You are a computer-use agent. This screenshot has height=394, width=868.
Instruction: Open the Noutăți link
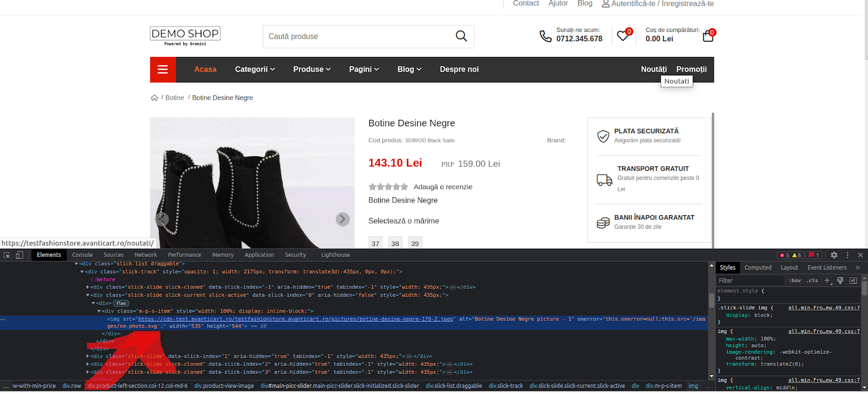(x=654, y=69)
